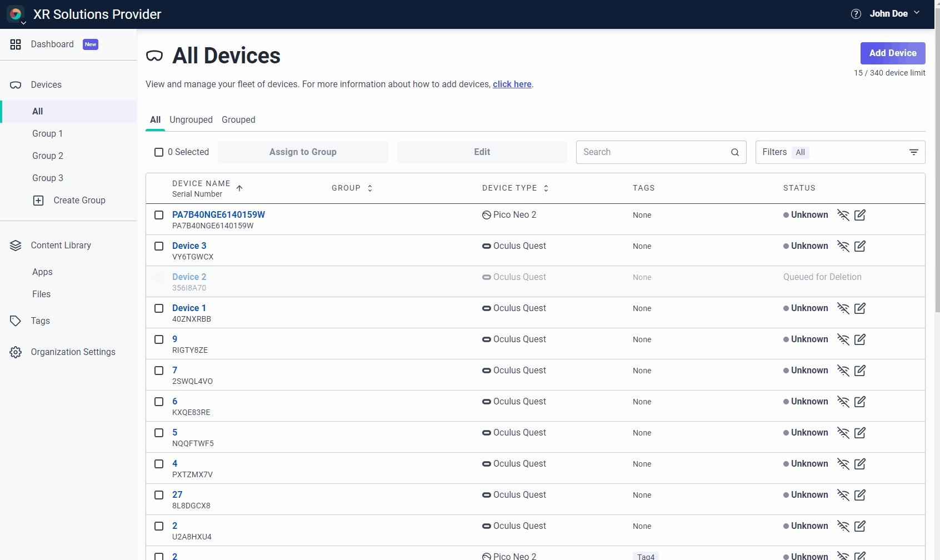Open the Device 3 link
The image size is (940, 560).
point(189,246)
